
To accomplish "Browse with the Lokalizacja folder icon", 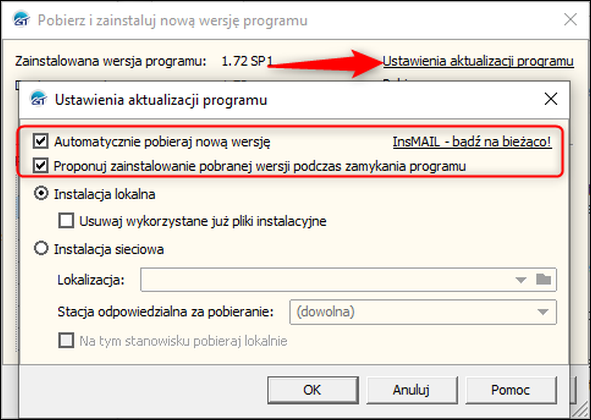I will [x=544, y=279].
